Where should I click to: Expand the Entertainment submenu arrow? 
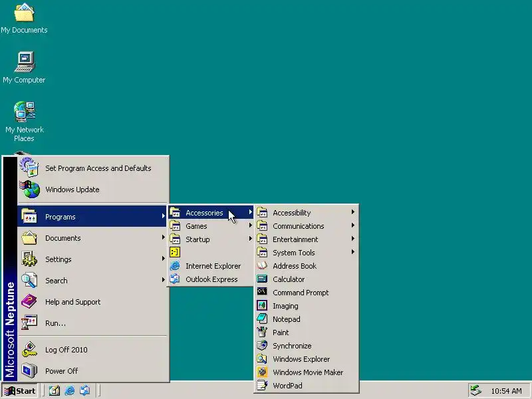(353, 239)
